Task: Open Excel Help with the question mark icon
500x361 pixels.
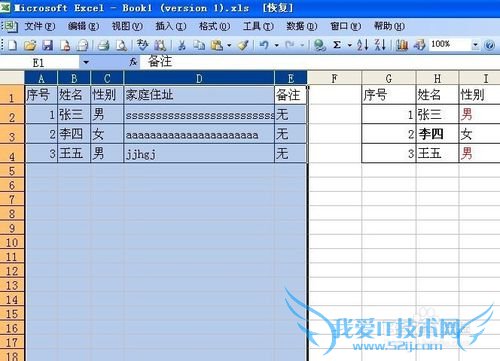Action: 489,45
